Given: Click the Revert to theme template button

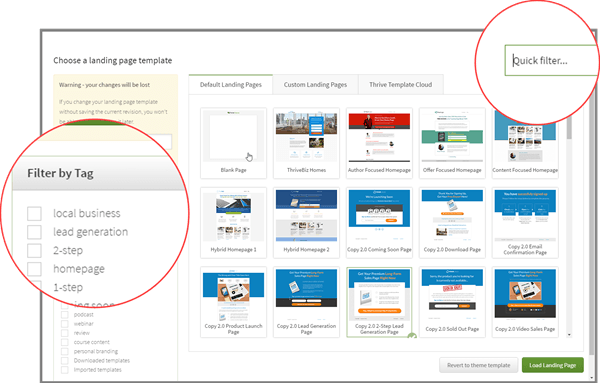Looking at the screenshot, I should (479, 365).
